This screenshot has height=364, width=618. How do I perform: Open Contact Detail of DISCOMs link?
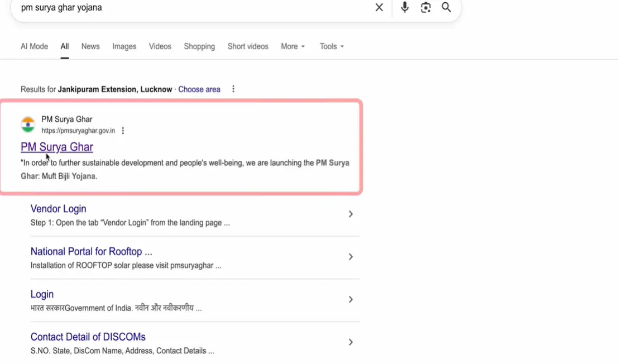point(88,337)
